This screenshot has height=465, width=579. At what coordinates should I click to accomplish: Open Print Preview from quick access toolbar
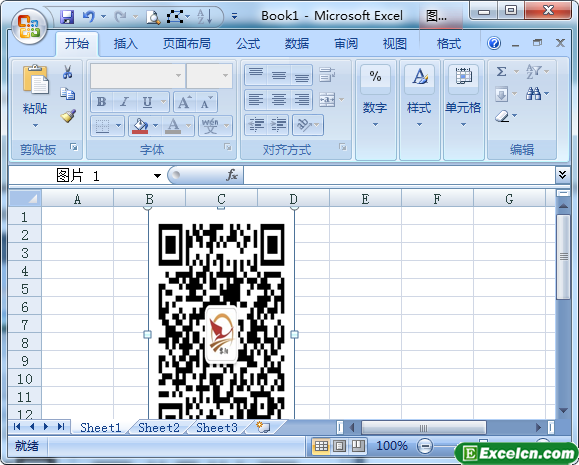pyautogui.click(x=153, y=17)
